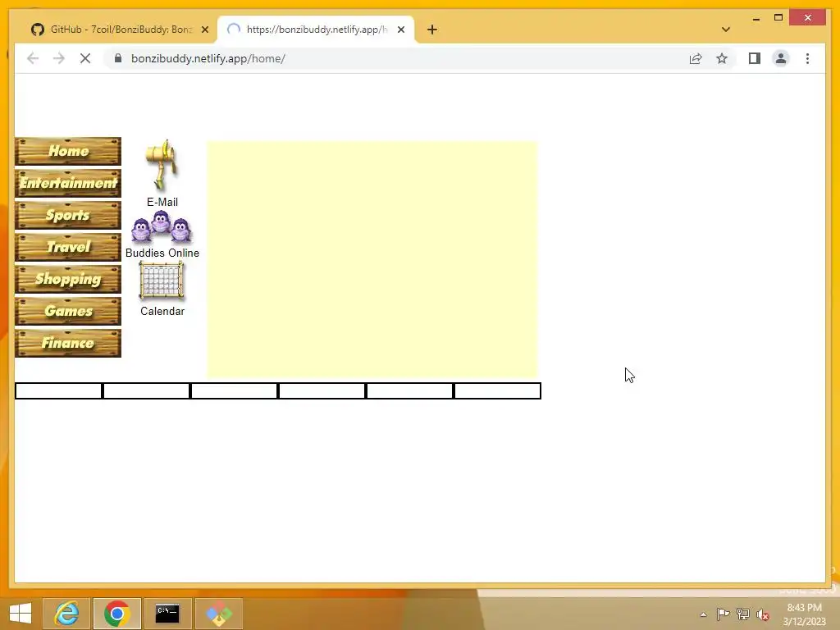This screenshot has width=840, height=630.
Task: Open the colorful diamond app in taskbar
Action: [218, 613]
